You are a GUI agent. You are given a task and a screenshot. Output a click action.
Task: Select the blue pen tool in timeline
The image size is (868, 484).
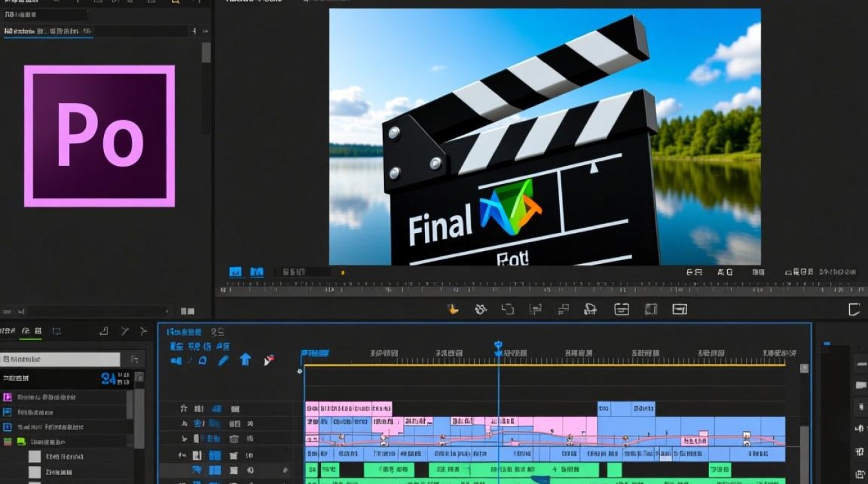[x=223, y=360]
